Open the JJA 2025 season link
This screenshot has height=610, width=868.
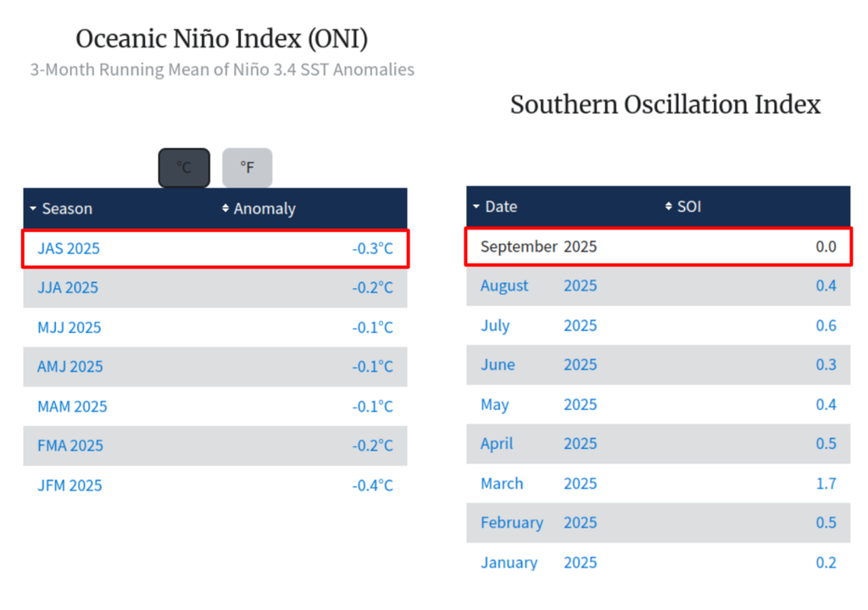[67, 287]
